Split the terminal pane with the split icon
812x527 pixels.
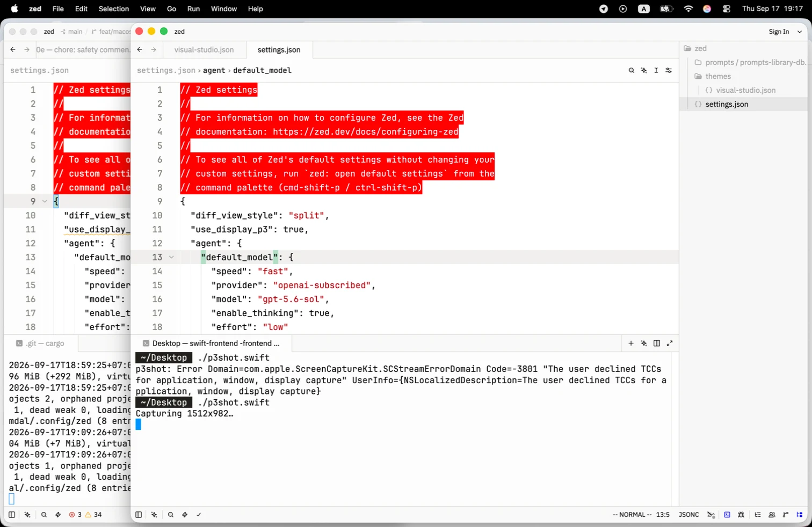click(x=657, y=343)
